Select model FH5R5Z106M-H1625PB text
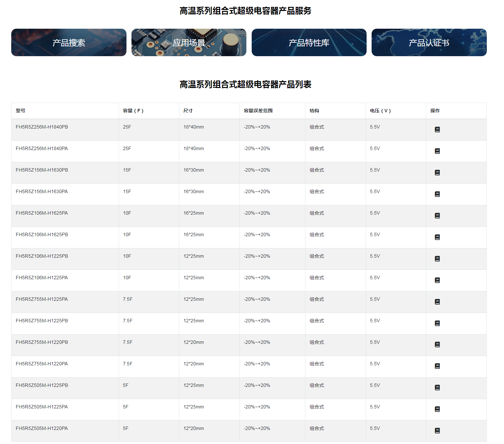Image resolution: width=504 pixels, height=444 pixels. pyautogui.click(x=42, y=235)
